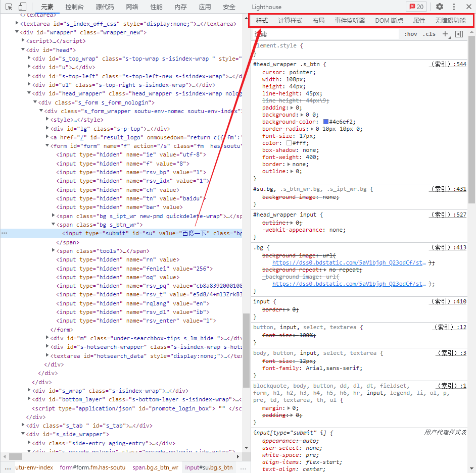
Task: Open 属性 pane
Action: [x=419, y=20]
